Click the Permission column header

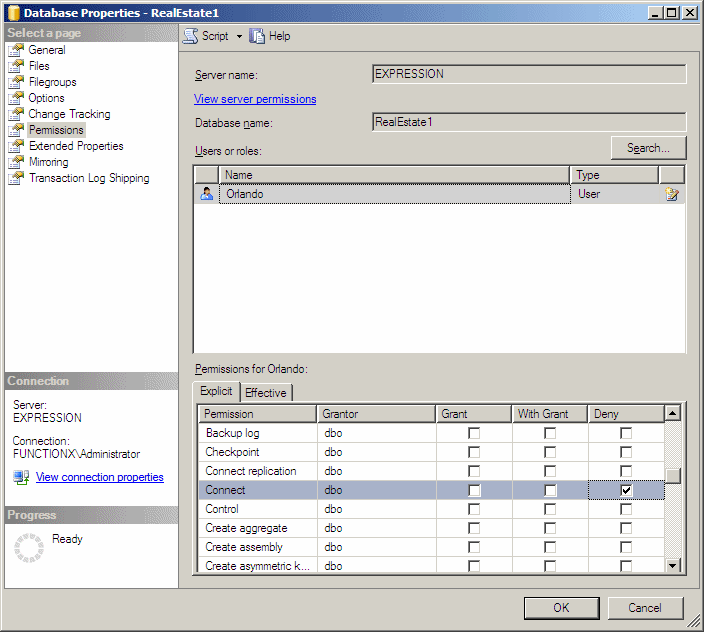tap(258, 414)
